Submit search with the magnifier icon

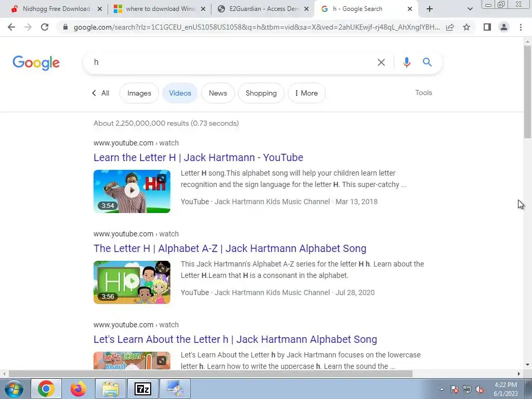427,62
